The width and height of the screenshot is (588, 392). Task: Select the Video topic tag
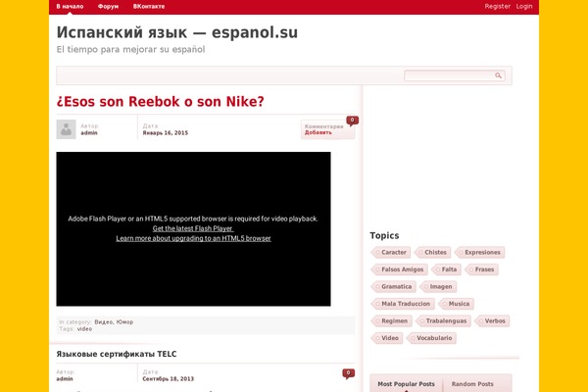(387, 338)
